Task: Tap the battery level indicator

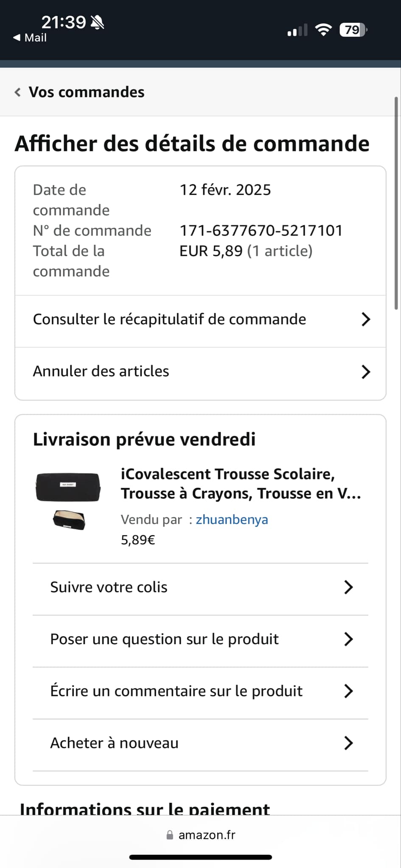Action: [353, 30]
